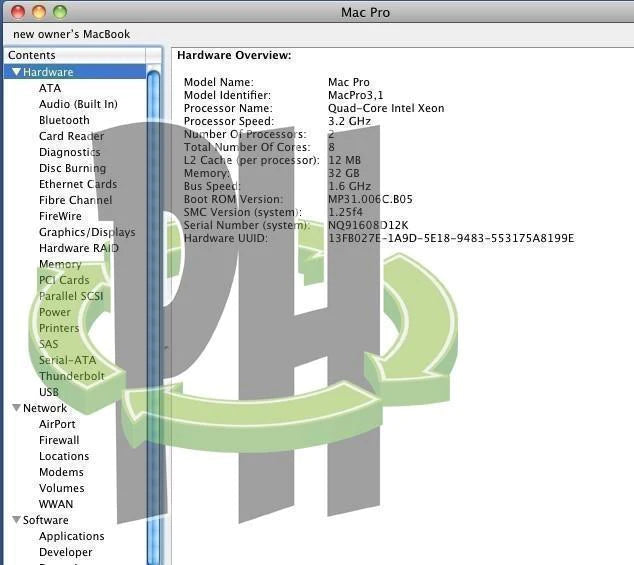Select the Memory entry

pos(60,264)
